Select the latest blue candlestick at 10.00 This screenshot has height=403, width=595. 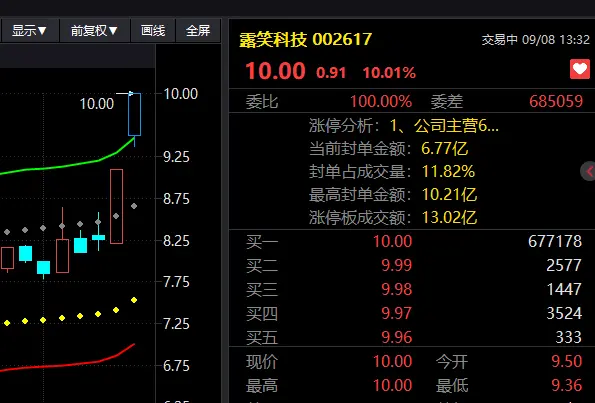click(x=134, y=114)
